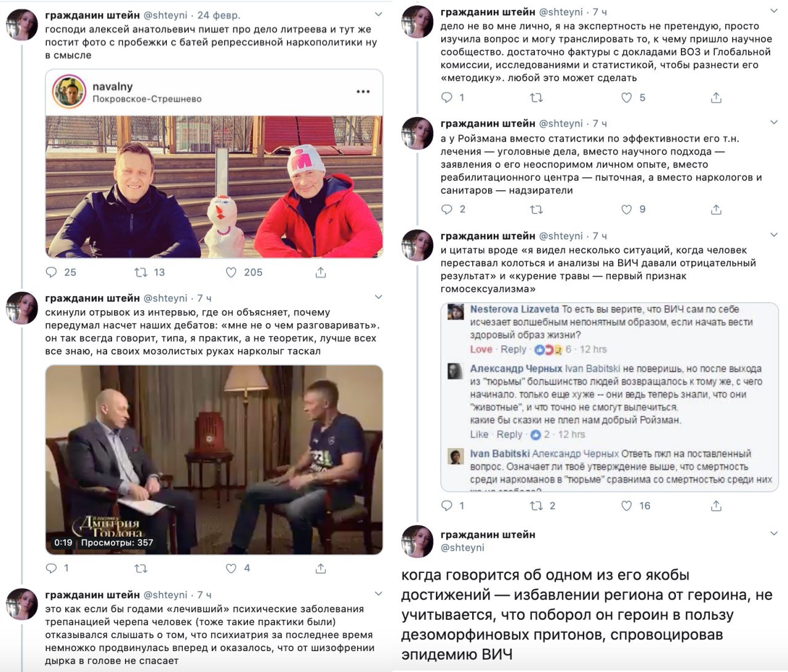The image size is (788, 672).
Task: Expand chevron menu on the bottom-right large tweet
Action: coord(774,533)
